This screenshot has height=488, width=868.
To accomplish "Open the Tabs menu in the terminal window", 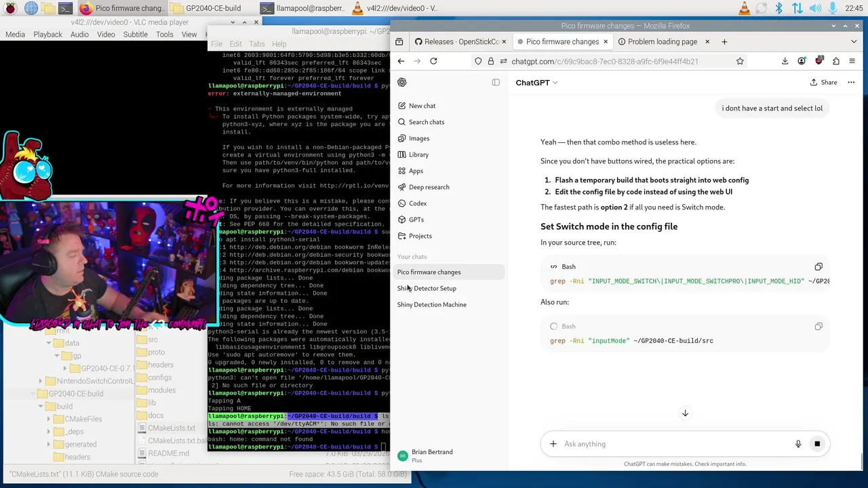I will tap(256, 44).
